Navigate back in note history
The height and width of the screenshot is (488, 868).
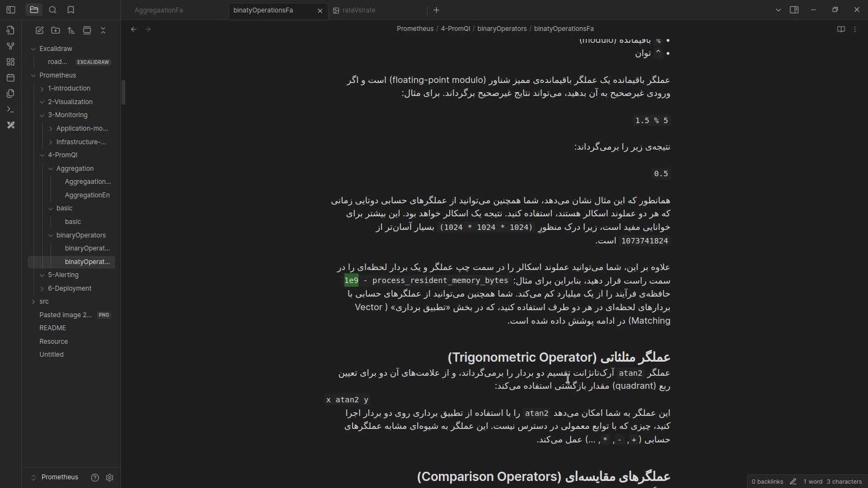tap(133, 29)
